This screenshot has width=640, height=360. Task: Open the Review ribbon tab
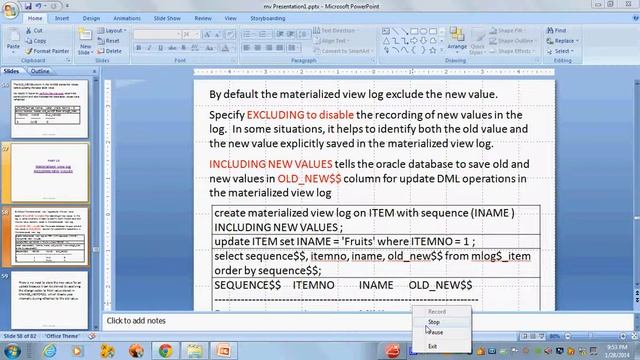tap(203, 18)
